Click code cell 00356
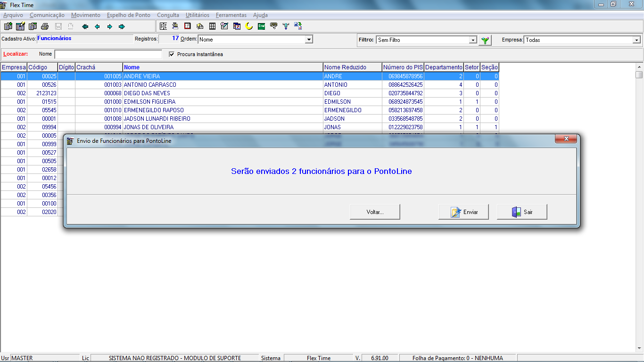Screen dimensions: 644x362 click(x=42, y=195)
